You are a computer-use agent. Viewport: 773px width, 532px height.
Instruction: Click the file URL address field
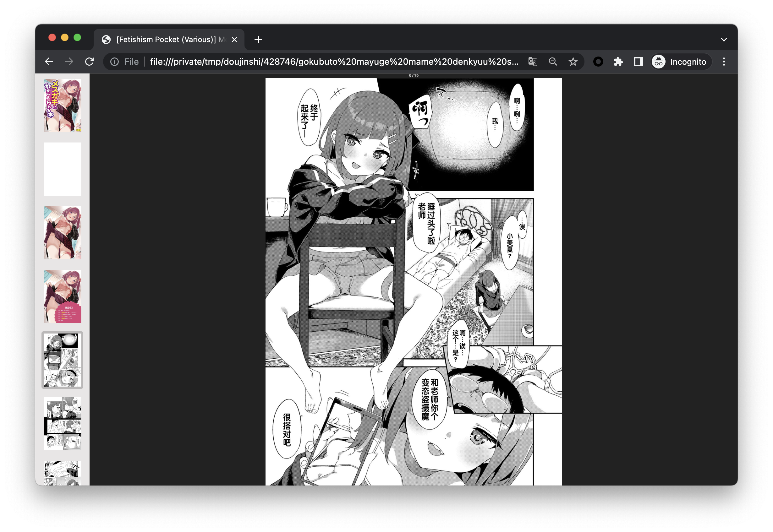333,62
